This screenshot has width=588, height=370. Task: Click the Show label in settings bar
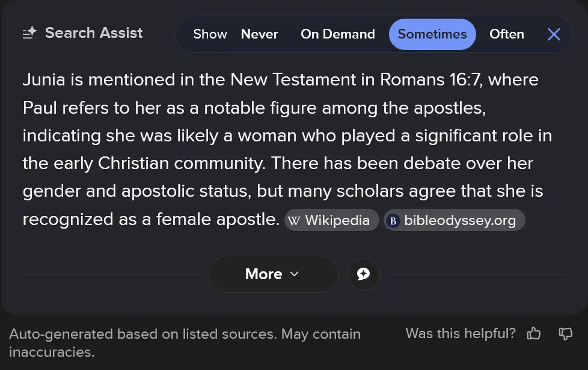(x=210, y=34)
